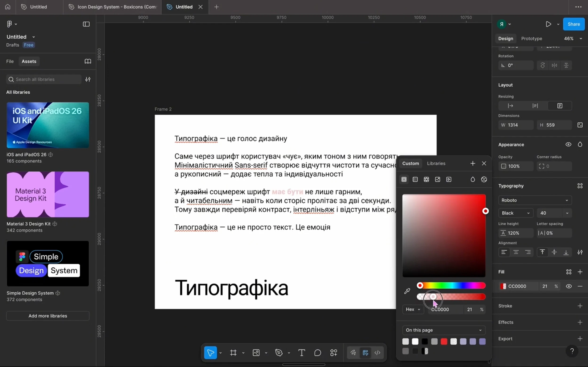
Task: Open typography styles four-dot icon
Action: 580,186
